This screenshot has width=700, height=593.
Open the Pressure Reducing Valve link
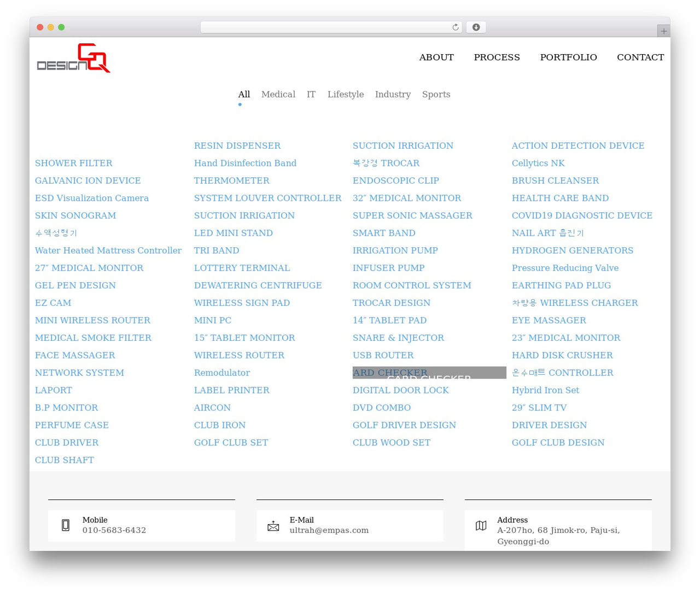click(x=565, y=268)
